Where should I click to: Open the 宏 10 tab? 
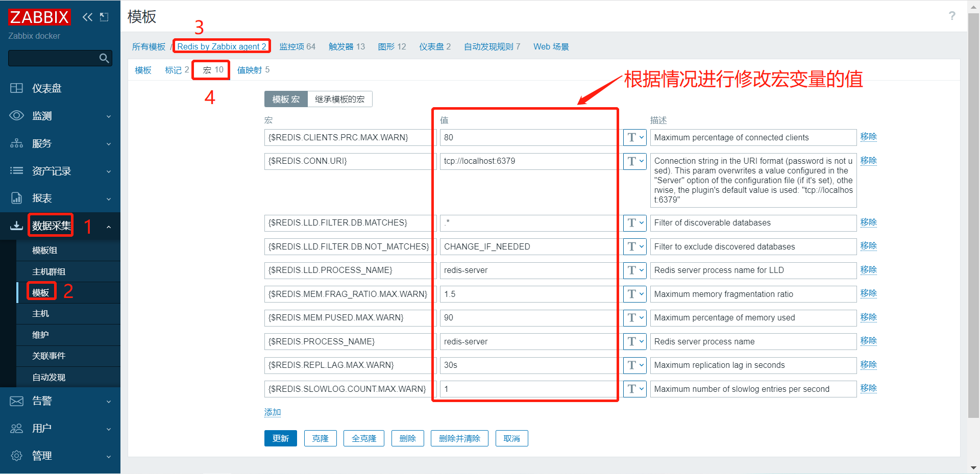point(213,70)
